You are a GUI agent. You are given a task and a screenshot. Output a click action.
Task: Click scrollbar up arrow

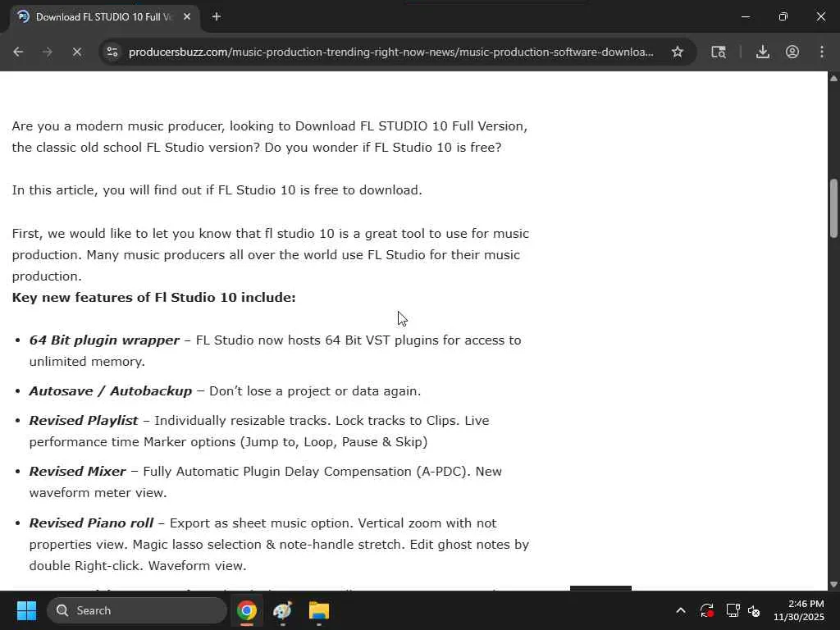pos(833,78)
